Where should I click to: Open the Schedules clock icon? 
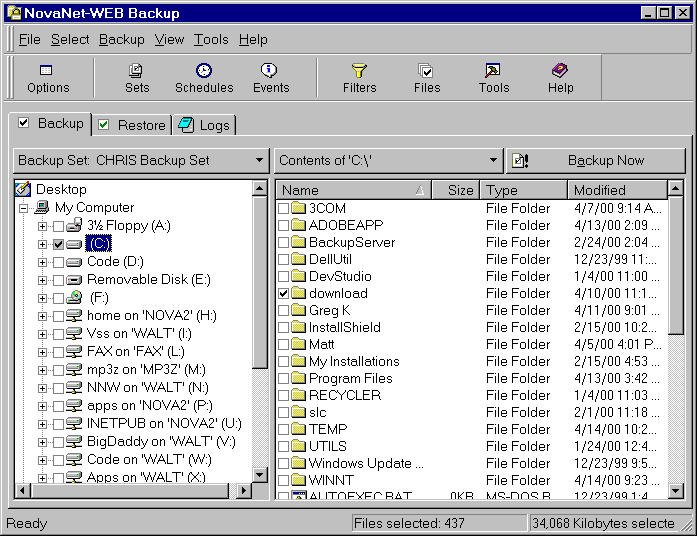(x=204, y=70)
